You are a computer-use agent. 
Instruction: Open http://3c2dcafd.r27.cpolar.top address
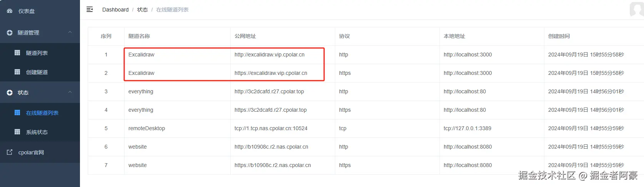[269, 91]
